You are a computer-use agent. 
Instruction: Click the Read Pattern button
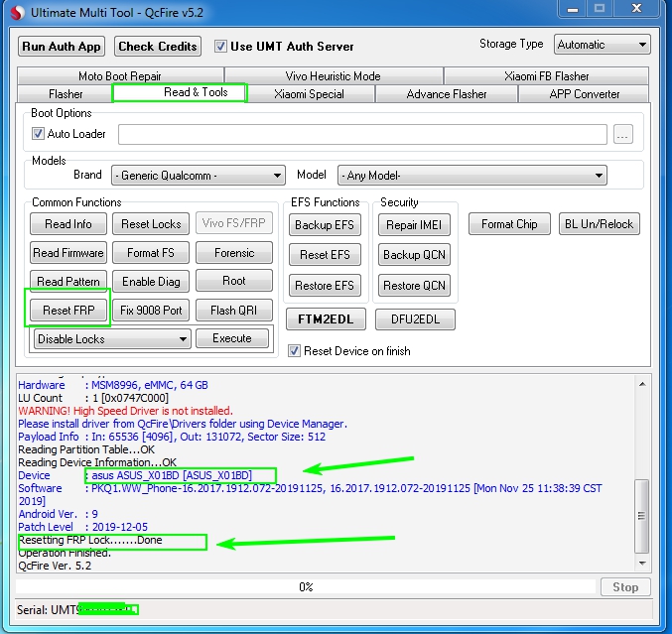click(68, 282)
